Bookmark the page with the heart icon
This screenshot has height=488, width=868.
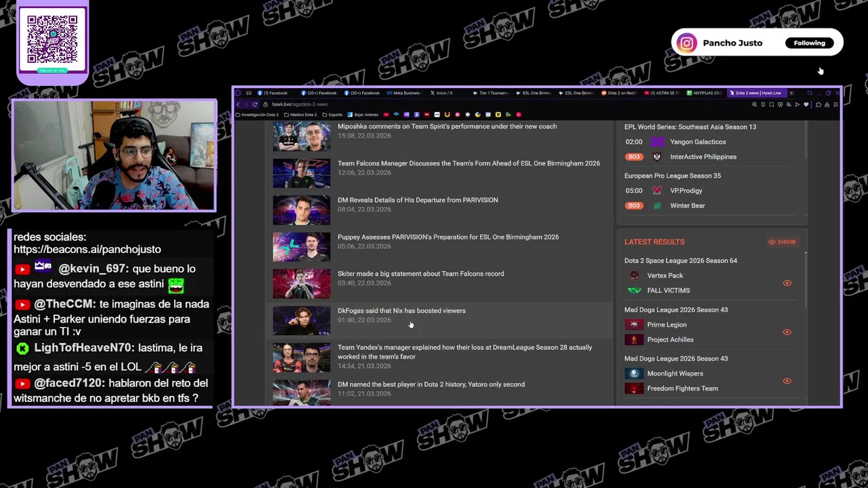(806, 104)
